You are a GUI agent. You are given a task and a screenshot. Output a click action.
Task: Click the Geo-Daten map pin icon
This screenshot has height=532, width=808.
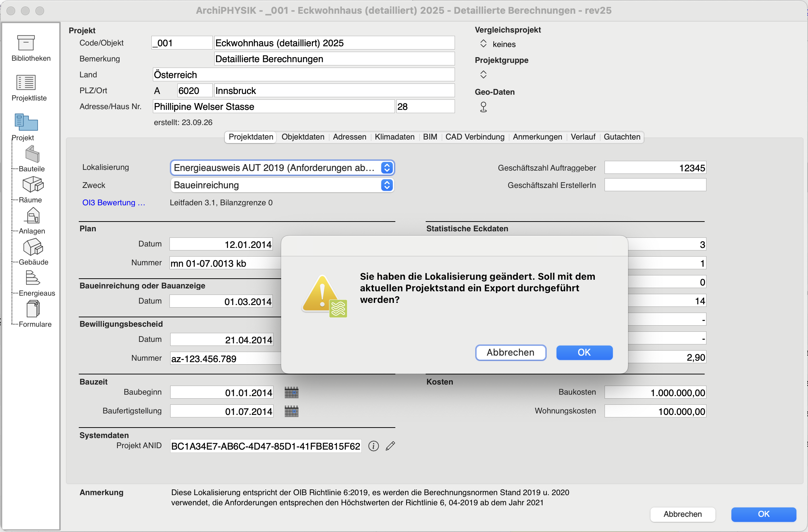point(483,107)
